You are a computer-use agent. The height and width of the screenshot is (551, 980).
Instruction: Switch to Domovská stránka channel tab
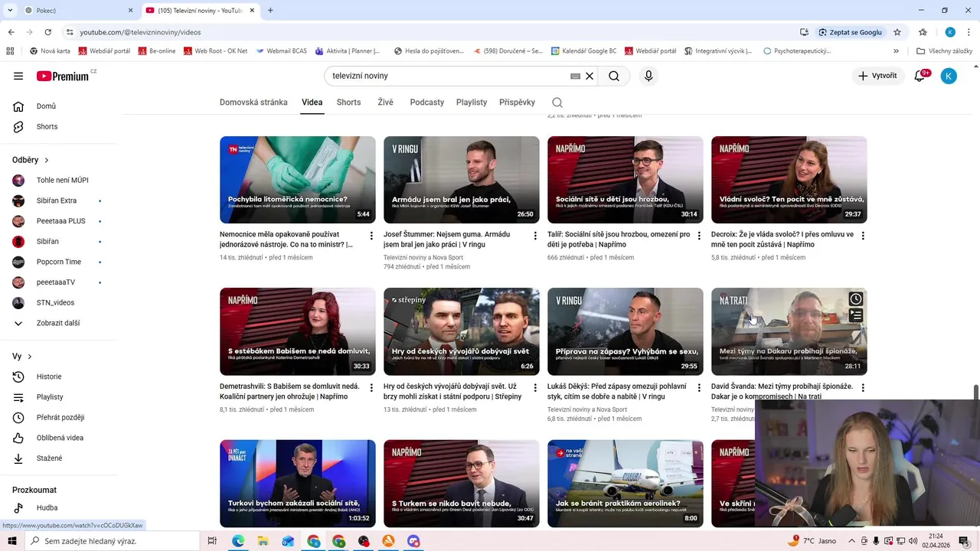253,103
